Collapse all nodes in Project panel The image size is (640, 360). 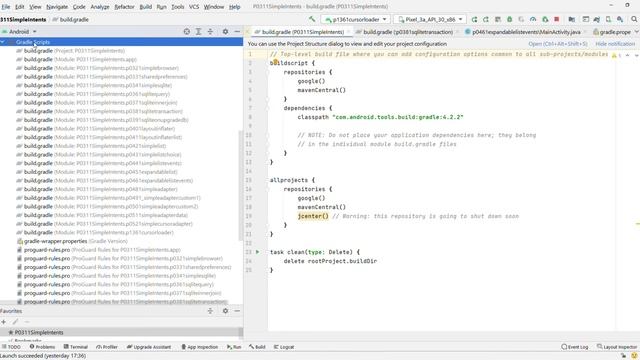pyautogui.click(x=210, y=31)
